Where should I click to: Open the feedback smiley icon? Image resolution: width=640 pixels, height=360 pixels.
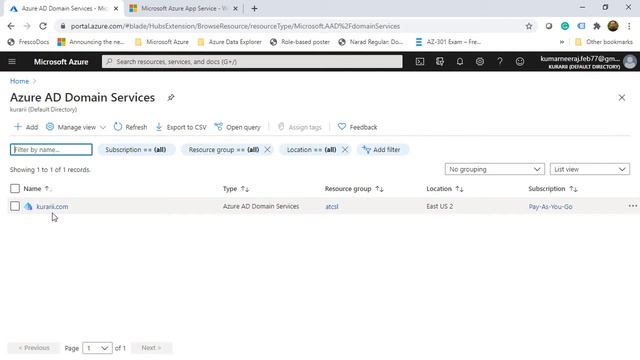point(520,62)
